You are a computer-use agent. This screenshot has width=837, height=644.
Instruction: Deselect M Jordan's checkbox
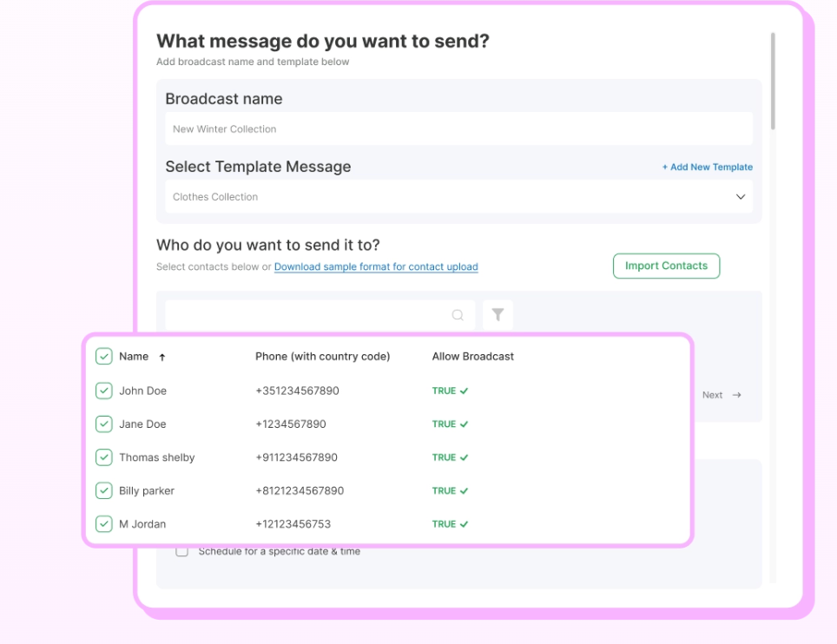pyautogui.click(x=103, y=523)
